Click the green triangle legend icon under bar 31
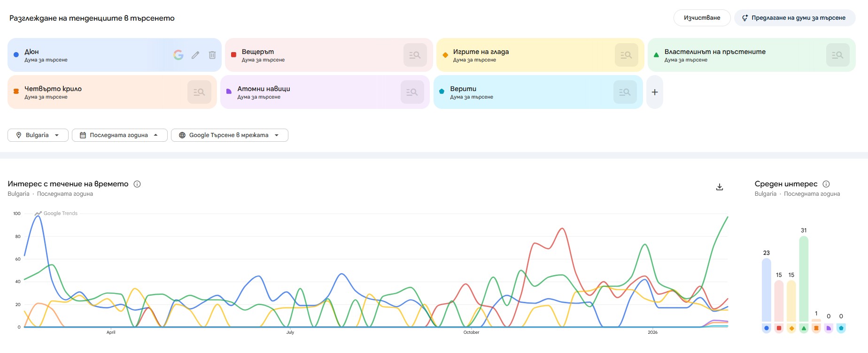 (804, 328)
